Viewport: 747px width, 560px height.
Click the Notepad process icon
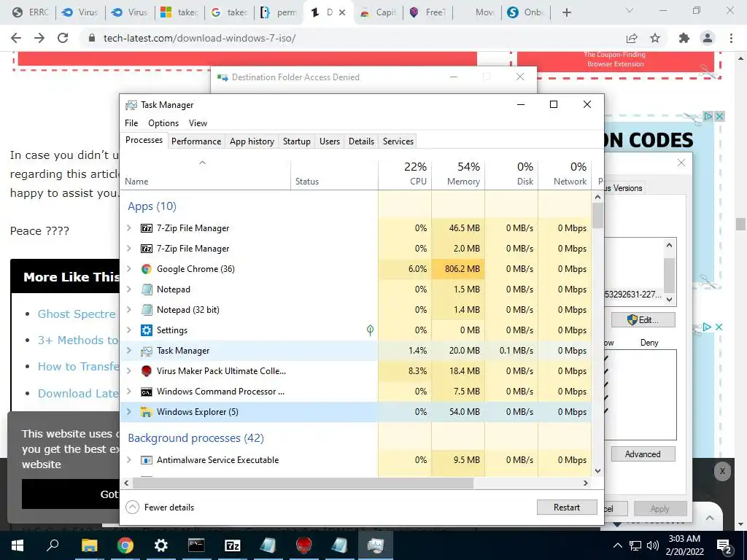(147, 289)
